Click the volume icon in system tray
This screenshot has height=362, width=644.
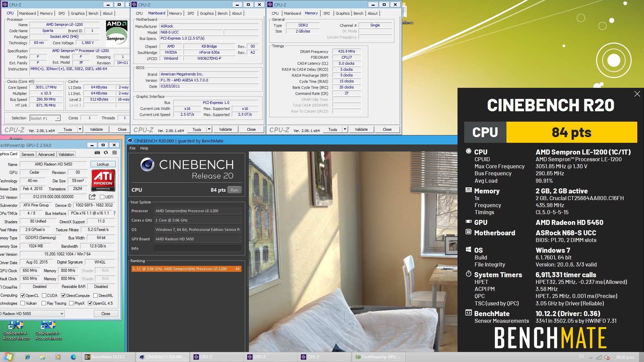[607, 357]
